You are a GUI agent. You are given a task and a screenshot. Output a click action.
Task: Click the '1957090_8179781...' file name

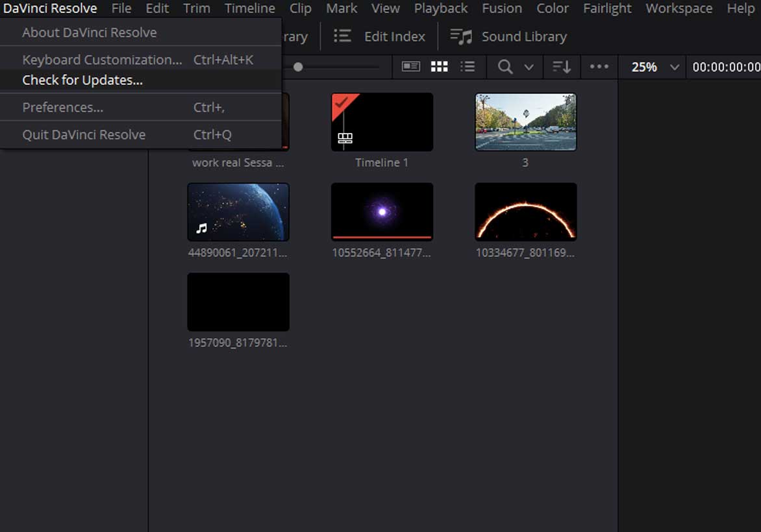[238, 343]
